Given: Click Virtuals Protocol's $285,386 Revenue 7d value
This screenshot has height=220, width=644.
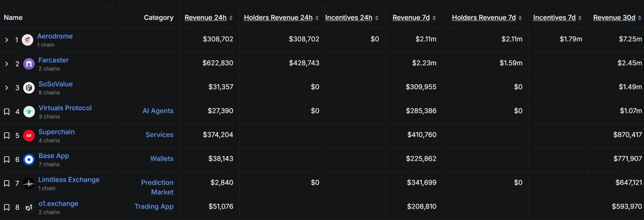Looking at the screenshot, I should click(x=421, y=111).
